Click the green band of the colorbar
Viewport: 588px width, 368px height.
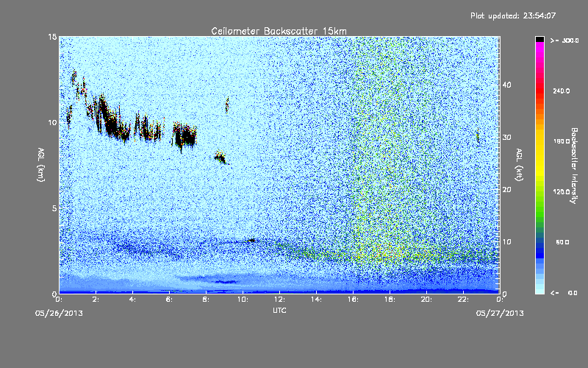pos(539,205)
